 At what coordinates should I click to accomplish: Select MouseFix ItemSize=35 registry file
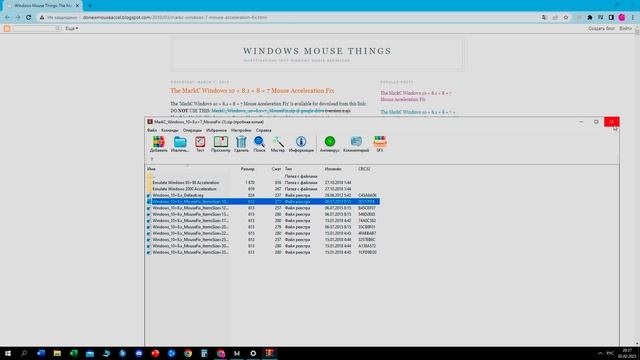click(x=263, y=252)
